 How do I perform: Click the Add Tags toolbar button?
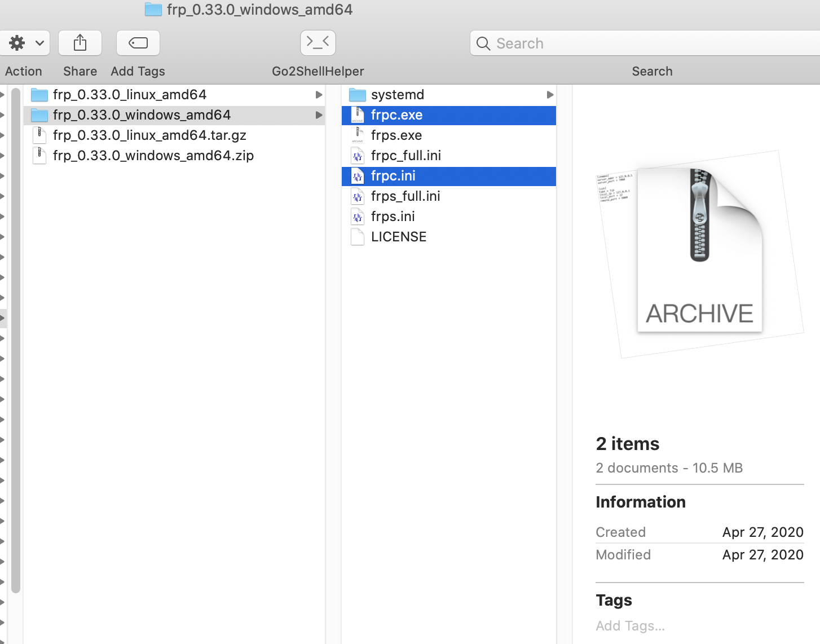(138, 43)
